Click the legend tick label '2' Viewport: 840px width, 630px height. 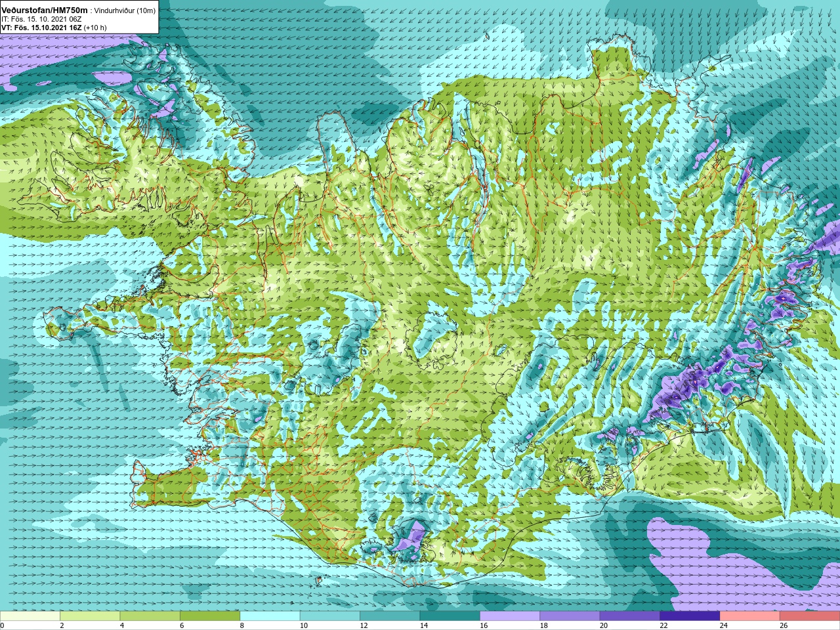[x=62, y=625]
